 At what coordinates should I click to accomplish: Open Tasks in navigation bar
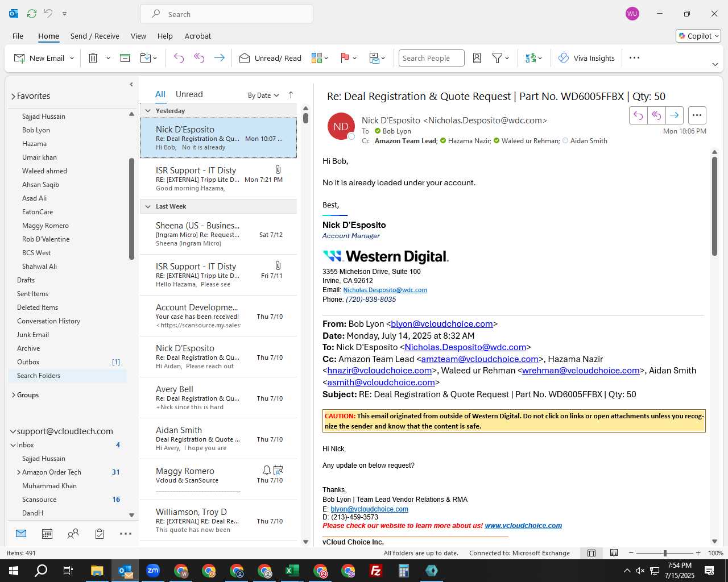click(x=100, y=534)
